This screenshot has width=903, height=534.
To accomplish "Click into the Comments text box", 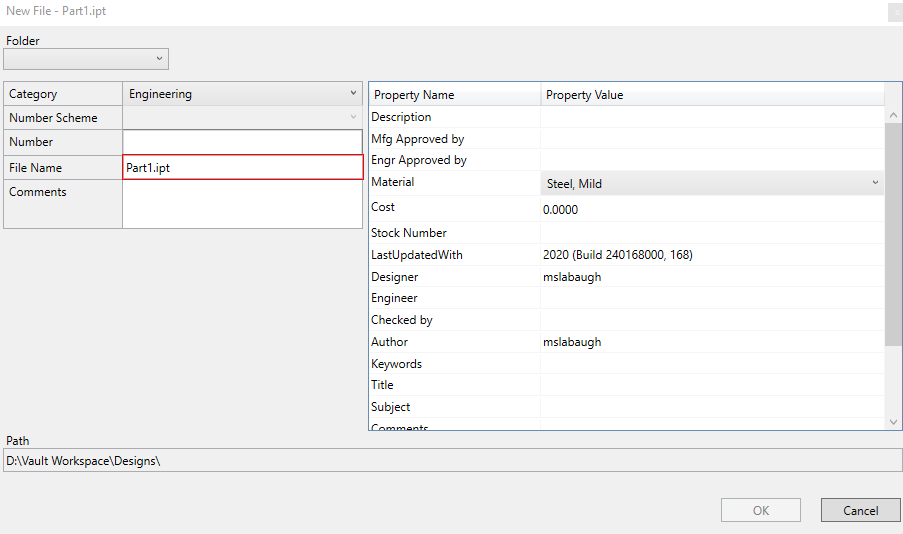I will tap(242, 204).
